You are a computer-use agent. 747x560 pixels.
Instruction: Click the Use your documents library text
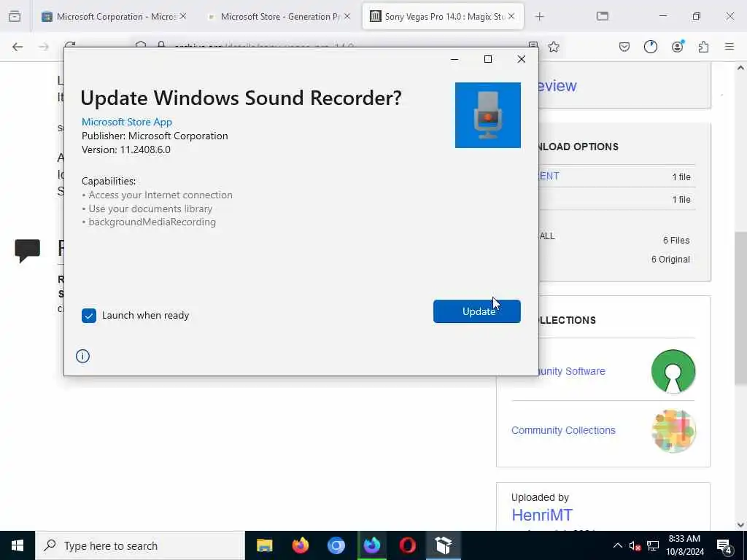click(150, 209)
